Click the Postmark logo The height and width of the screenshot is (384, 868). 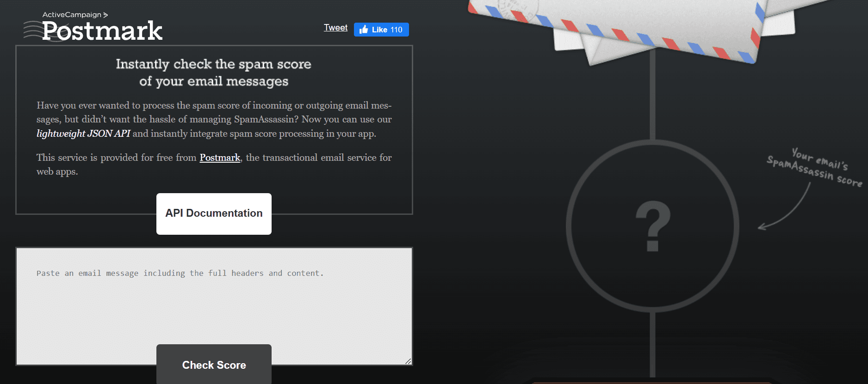click(x=93, y=31)
